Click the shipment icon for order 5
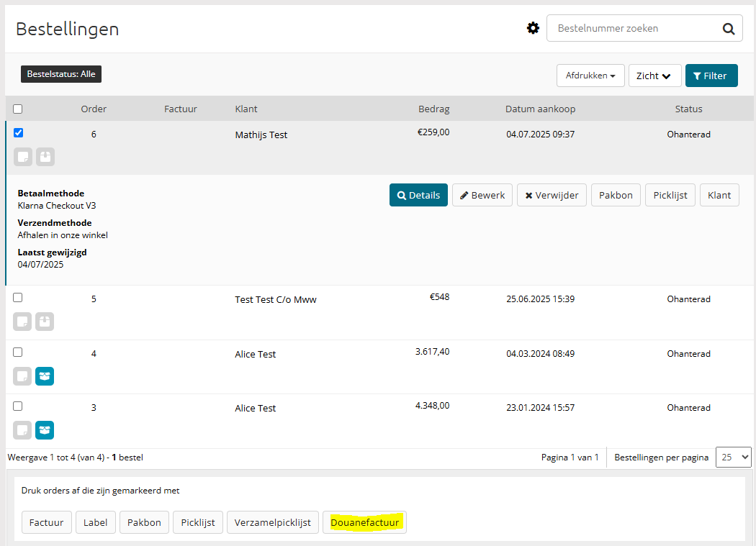 pyautogui.click(x=45, y=322)
